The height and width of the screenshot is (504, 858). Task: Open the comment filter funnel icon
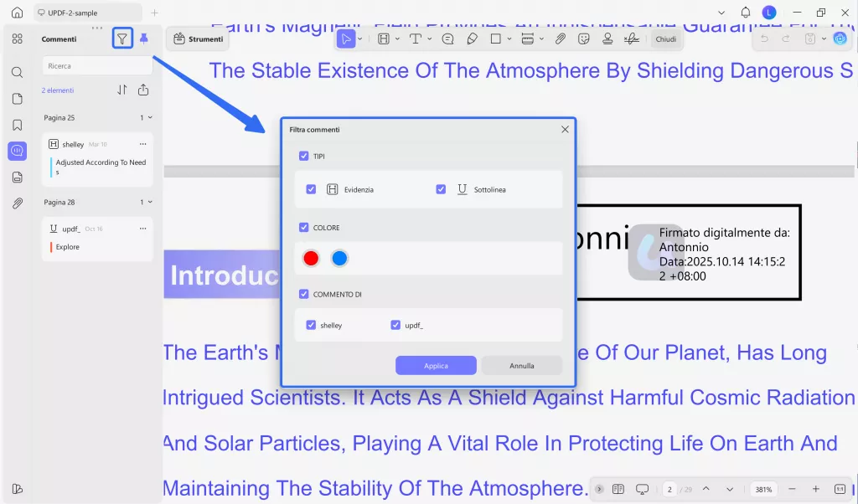click(x=122, y=39)
